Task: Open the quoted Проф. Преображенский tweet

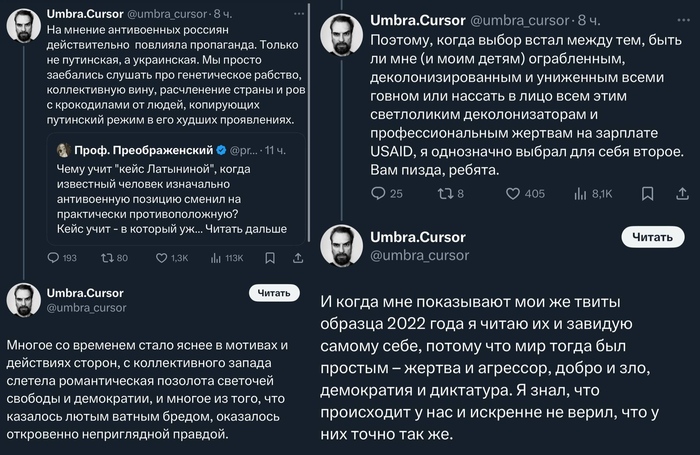Action: (176, 189)
